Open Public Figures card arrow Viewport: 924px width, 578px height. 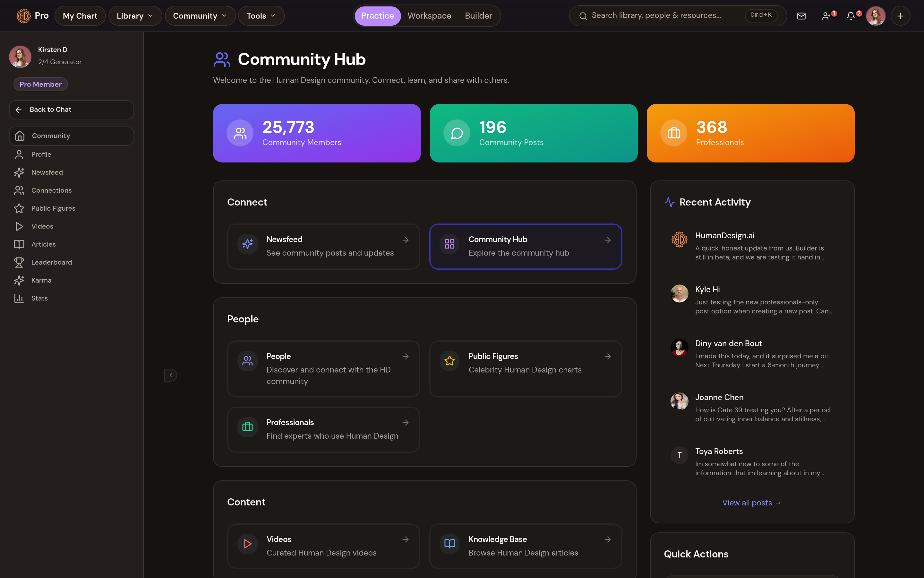(607, 356)
